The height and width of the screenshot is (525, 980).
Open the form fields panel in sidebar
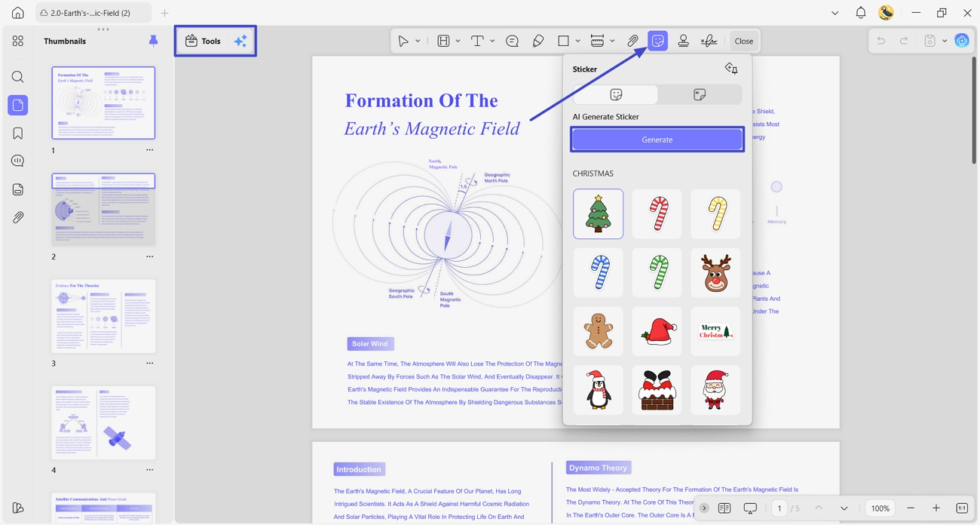click(18, 189)
